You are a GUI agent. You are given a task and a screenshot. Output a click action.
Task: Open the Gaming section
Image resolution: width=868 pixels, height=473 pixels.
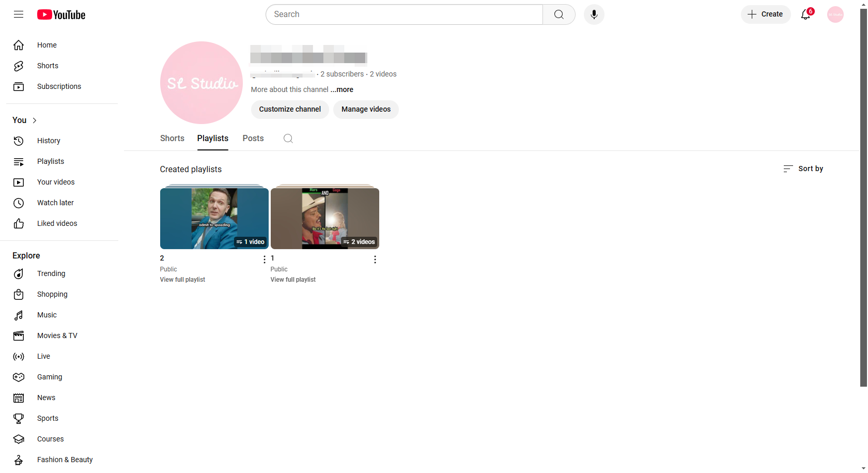49,377
